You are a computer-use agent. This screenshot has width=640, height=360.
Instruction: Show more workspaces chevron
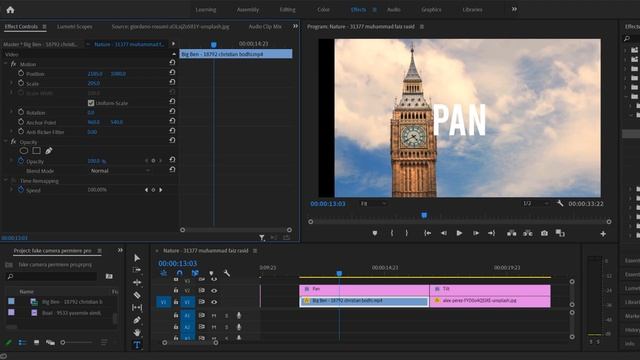[514, 9]
